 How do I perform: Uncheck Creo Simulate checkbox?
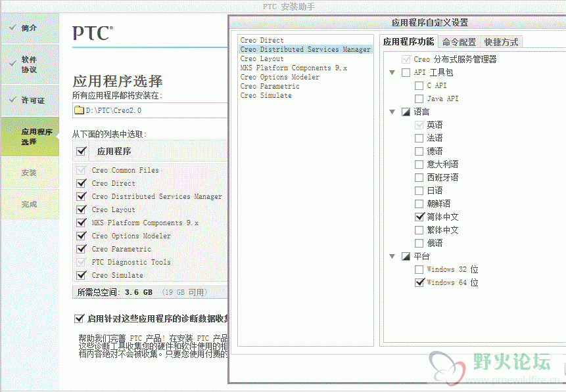pyautogui.click(x=82, y=275)
